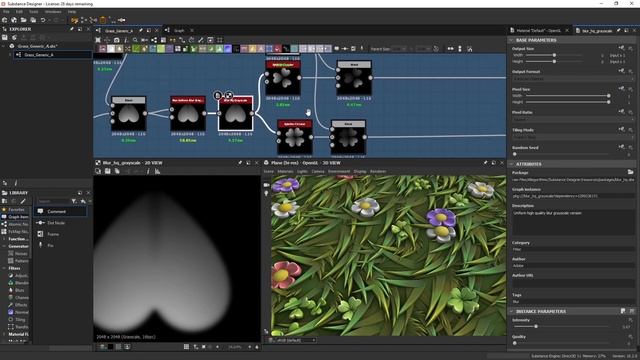Open the Edit menu
This screenshot has width=640, height=360.
click(x=19, y=12)
